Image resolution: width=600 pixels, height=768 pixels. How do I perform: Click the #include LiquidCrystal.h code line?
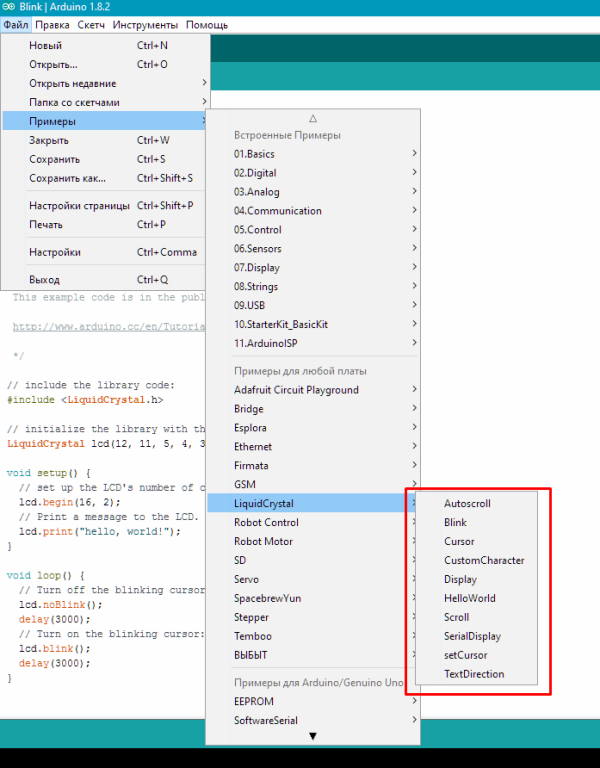point(85,400)
